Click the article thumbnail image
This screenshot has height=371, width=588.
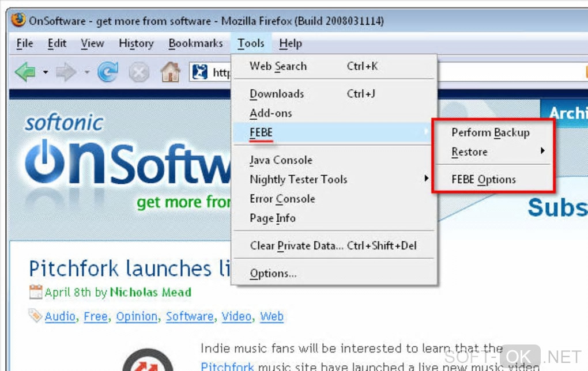[148, 361]
